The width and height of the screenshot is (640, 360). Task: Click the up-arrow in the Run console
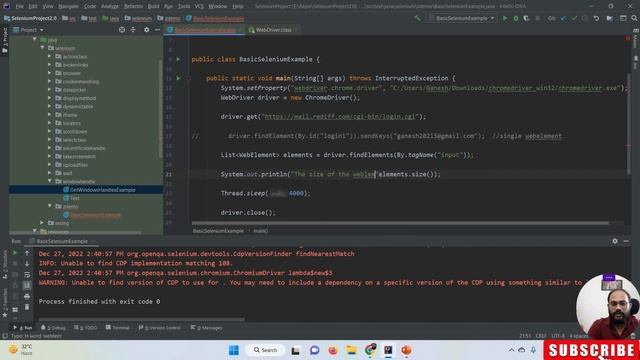coord(27,253)
